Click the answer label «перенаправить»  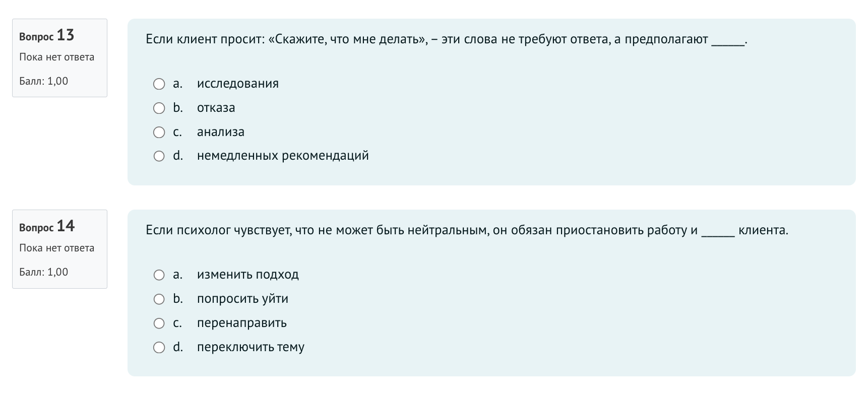coord(241,323)
